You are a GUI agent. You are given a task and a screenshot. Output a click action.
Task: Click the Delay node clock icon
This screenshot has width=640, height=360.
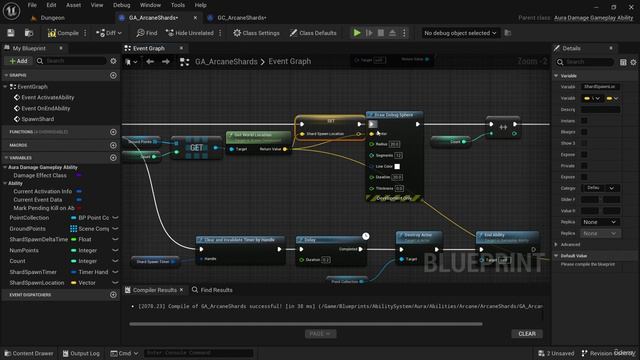pyautogui.click(x=366, y=236)
